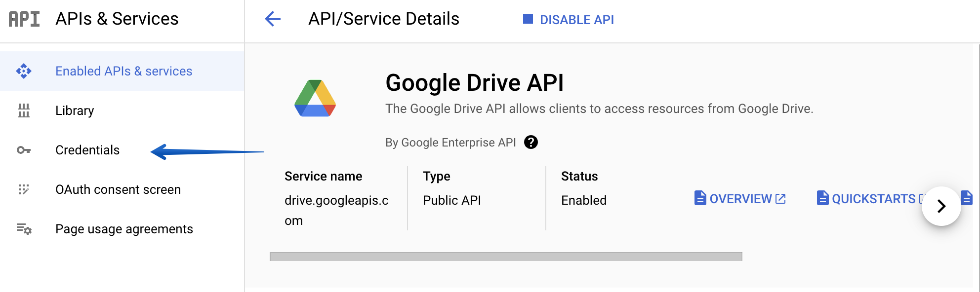The height and width of the screenshot is (292, 980).
Task: Click the APIs & Services header title
Action: 117,19
